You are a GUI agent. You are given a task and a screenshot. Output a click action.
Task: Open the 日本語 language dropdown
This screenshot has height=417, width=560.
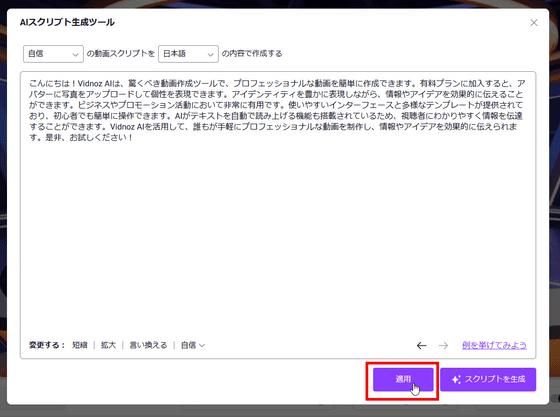coord(188,54)
